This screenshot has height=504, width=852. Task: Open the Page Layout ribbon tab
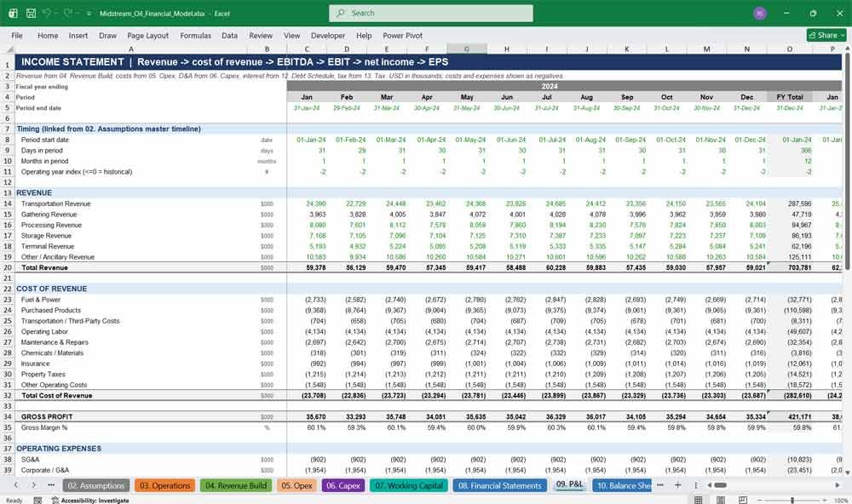tap(147, 35)
